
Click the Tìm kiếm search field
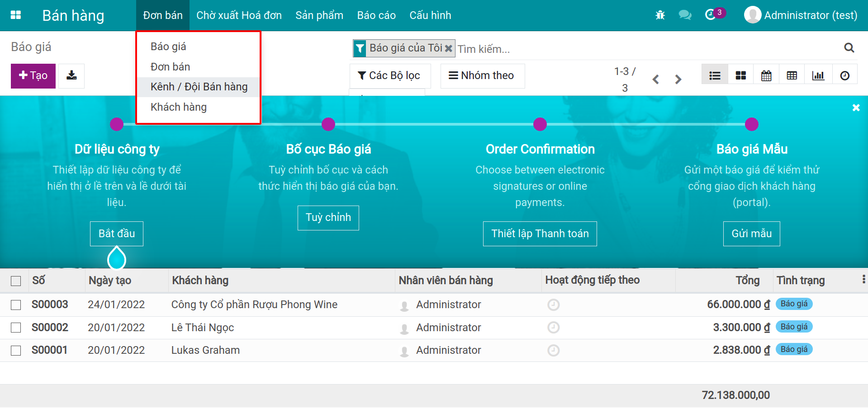pos(647,49)
